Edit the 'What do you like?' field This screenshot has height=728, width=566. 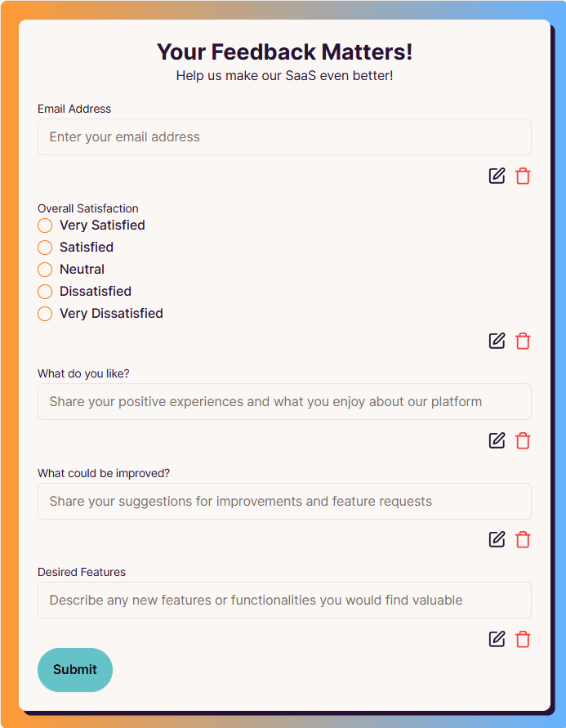click(497, 440)
